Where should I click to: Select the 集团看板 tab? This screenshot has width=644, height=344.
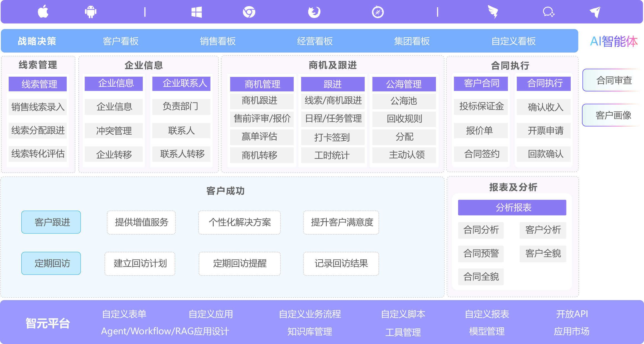pyautogui.click(x=411, y=41)
